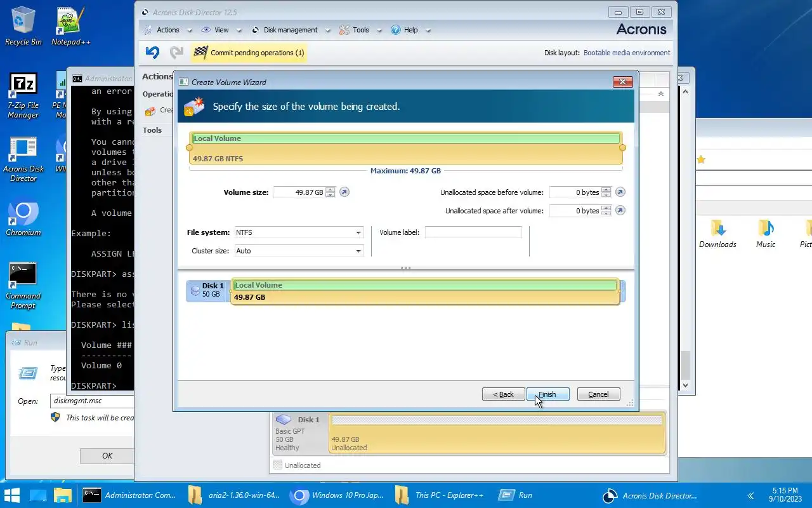Maximize volume size using arrow button
This screenshot has height=508, width=812.
pos(344,192)
